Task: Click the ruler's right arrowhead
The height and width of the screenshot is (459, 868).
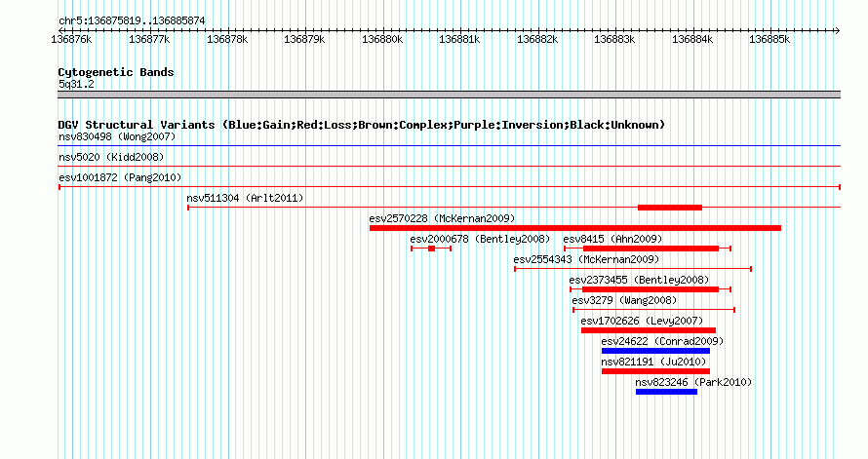Action: coord(838,30)
